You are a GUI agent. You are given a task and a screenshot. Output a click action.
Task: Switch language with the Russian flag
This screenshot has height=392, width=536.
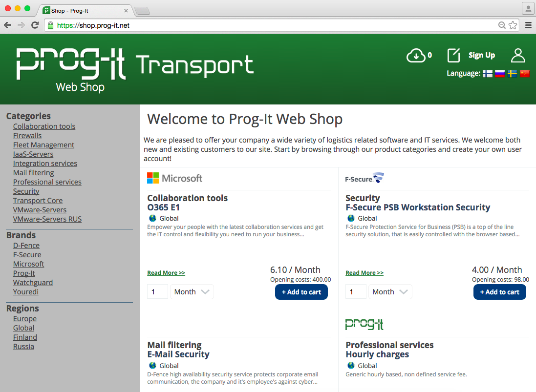[x=500, y=73]
